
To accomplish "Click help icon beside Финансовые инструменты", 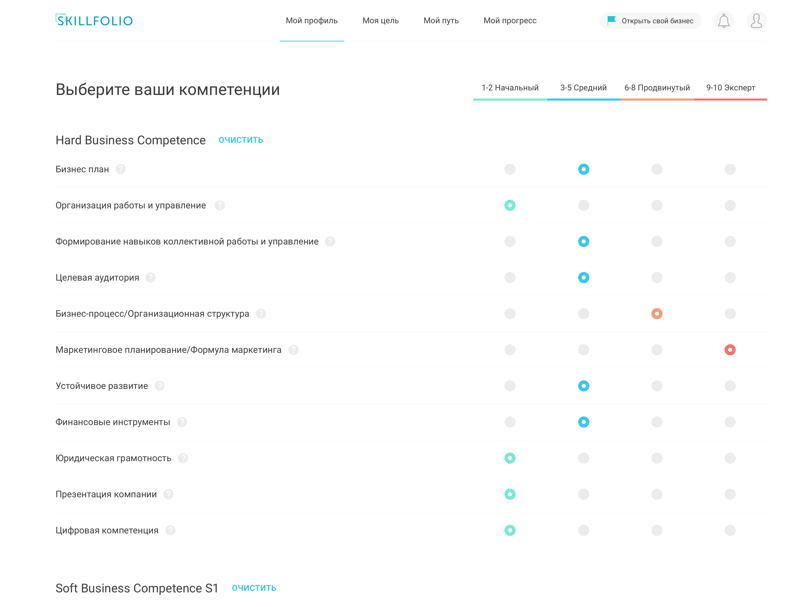I will pyautogui.click(x=182, y=422).
